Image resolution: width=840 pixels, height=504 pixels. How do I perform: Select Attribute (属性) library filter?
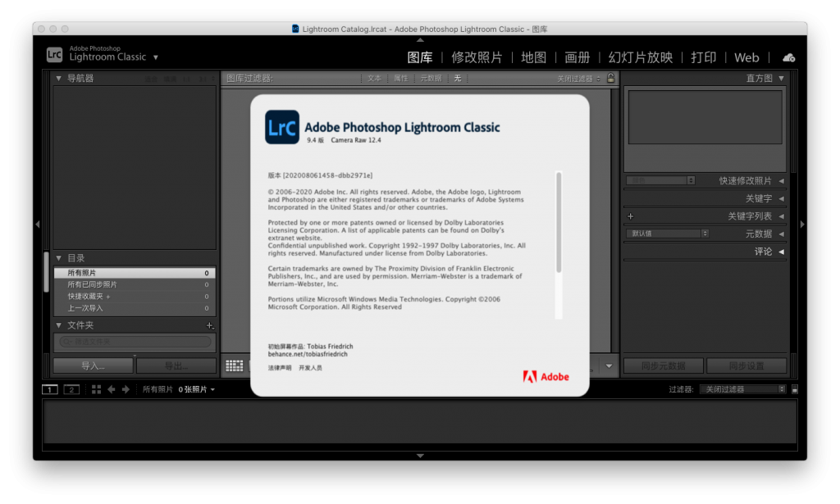pos(400,78)
